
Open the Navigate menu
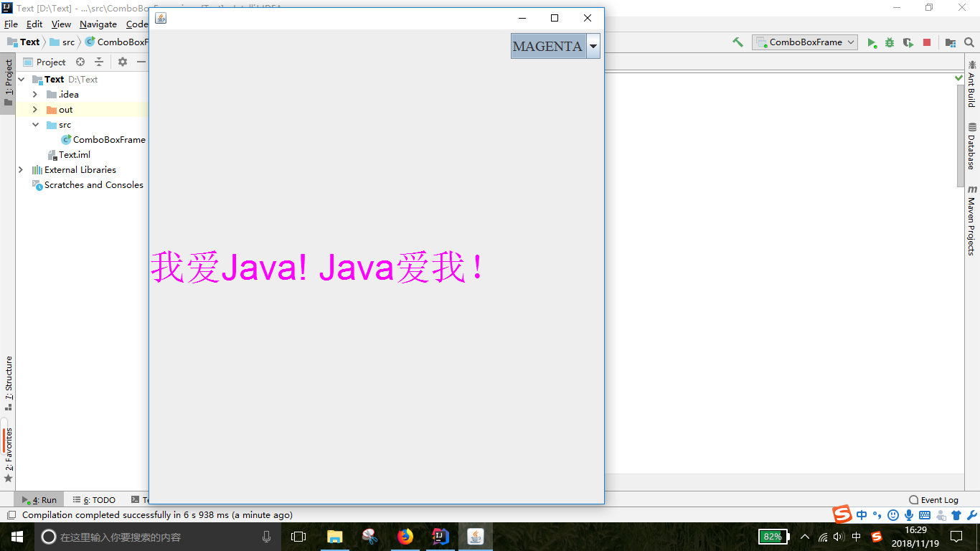pyautogui.click(x=98, y=24)
